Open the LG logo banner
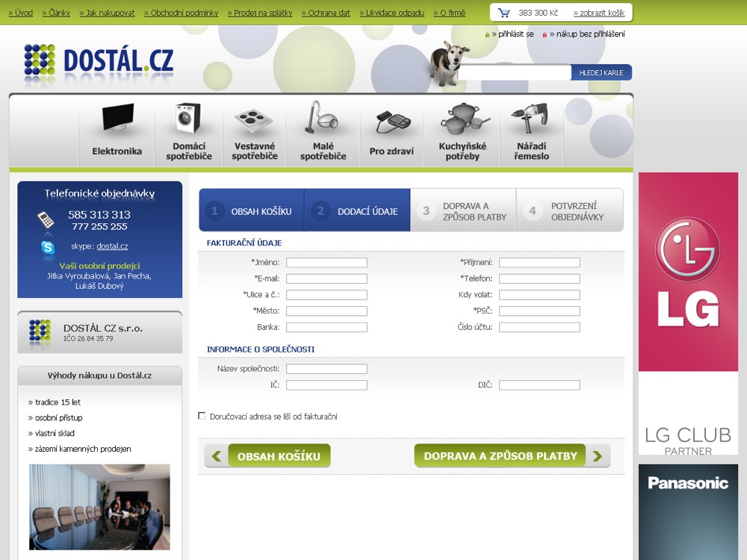Image resolution: width=747 pixels, height=560 pixels. point(688,272)
